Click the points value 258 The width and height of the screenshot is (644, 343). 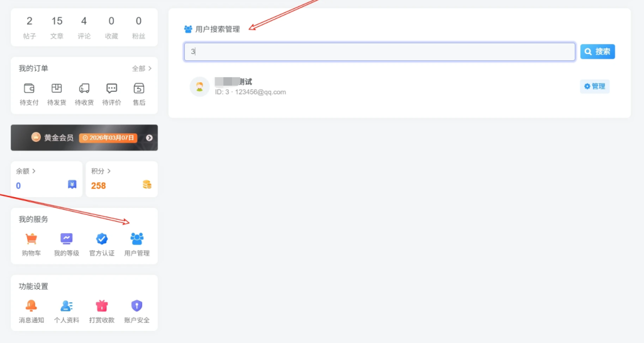pos(99,186)
